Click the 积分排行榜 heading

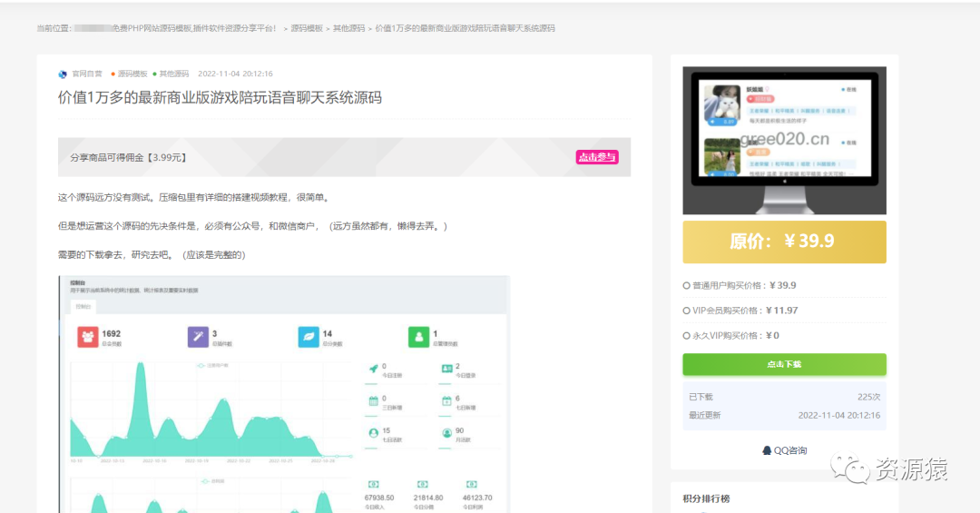(x=706, y=498)
